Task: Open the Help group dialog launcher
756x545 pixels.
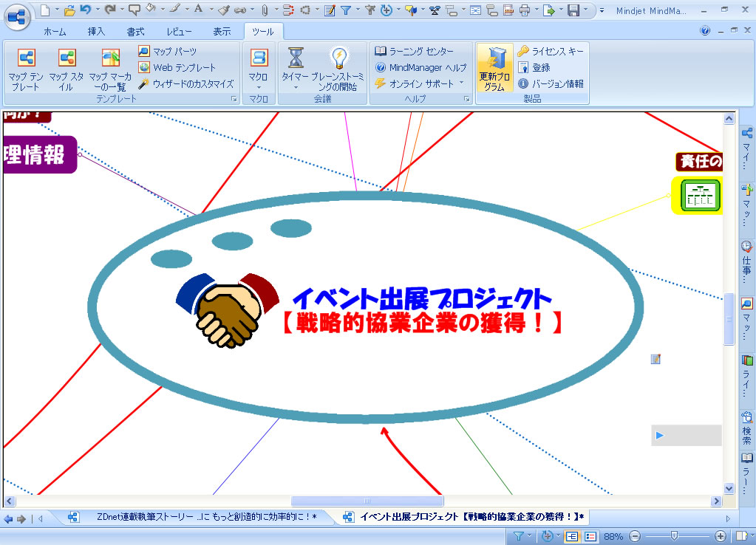Action: tap(467, 99)
